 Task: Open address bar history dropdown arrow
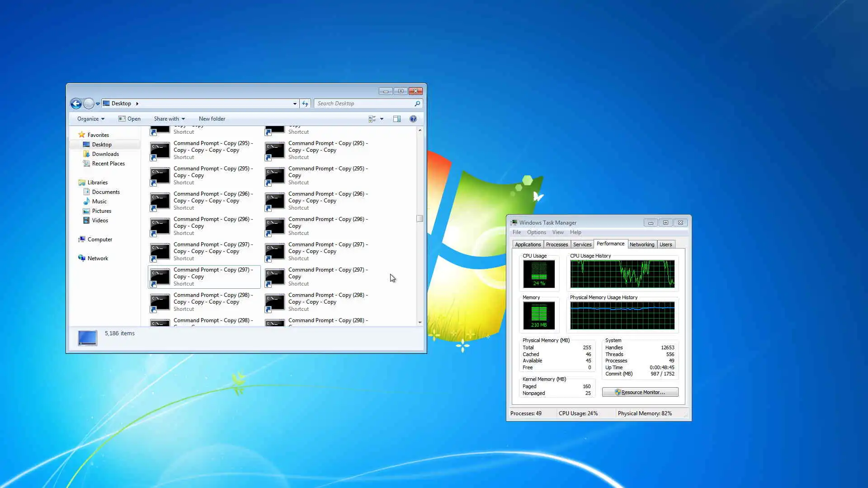tap(295, 103)
